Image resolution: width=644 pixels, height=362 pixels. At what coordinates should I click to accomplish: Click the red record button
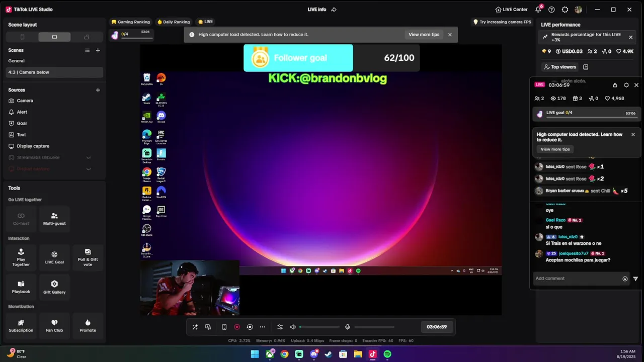237,327
